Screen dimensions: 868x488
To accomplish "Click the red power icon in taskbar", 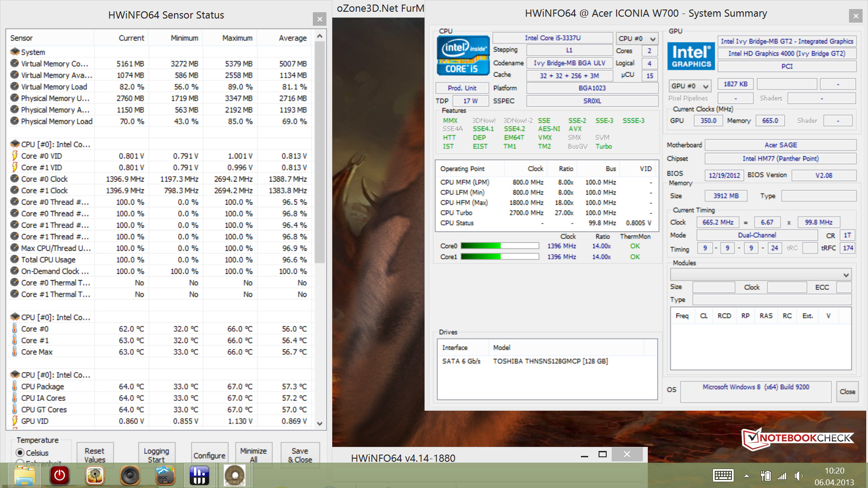I will (x=60, y=475).
